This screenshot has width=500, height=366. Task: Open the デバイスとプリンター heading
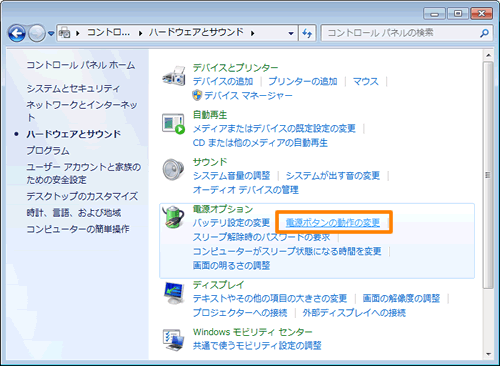pos(235,68)
